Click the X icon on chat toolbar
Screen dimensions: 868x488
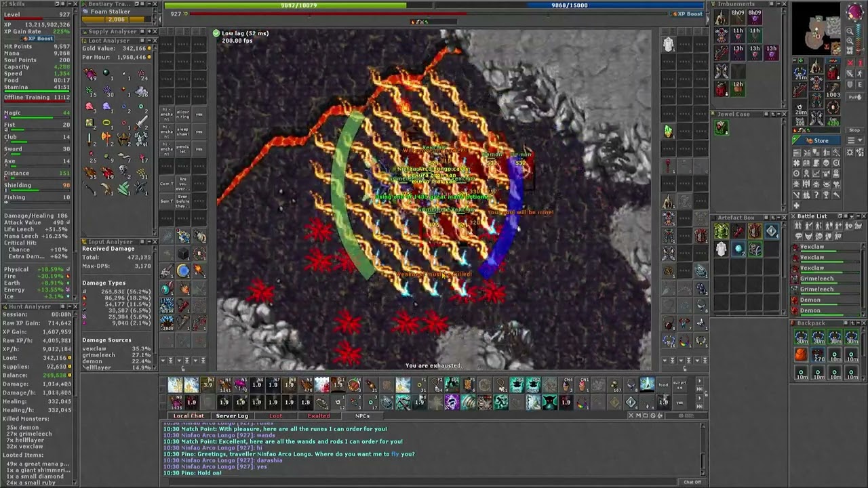pyautogui.click(x=631, y=415)
